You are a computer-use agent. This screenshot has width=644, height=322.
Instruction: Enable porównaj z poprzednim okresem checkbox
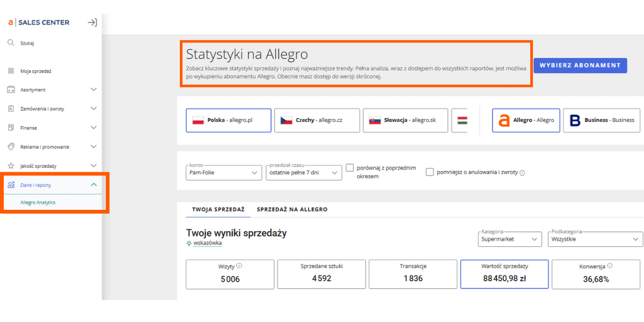tap(350, 168)
